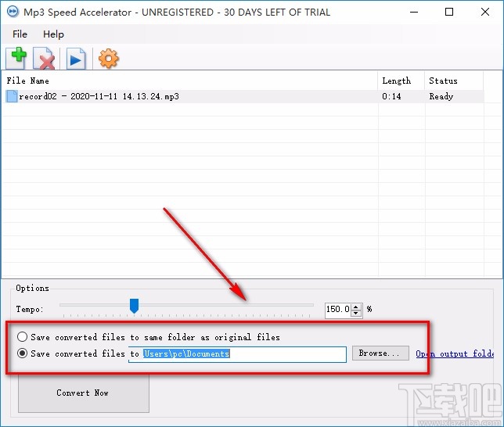Click the file icon beside record02 entry
Screen dimensions: 504x427
[12, 96]
